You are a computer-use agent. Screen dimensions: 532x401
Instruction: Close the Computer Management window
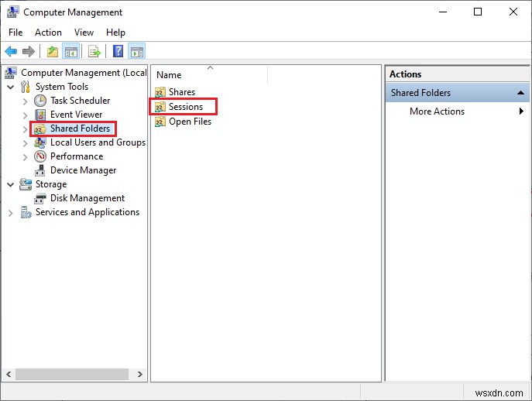(x=513, y=12)
